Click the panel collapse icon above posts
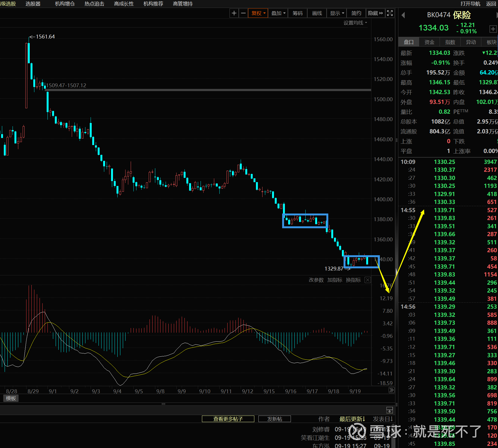Screen dimensions: 498x448 click(x=389, y=410)
